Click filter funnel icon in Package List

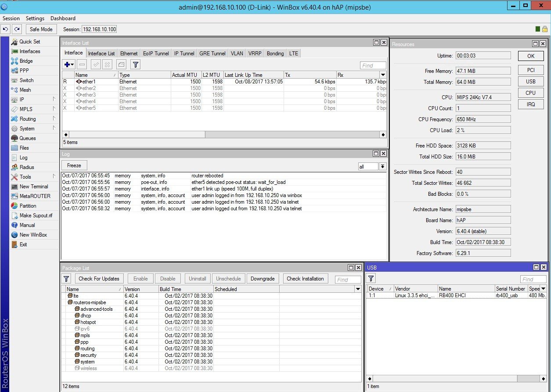click(x=66, y=279)
